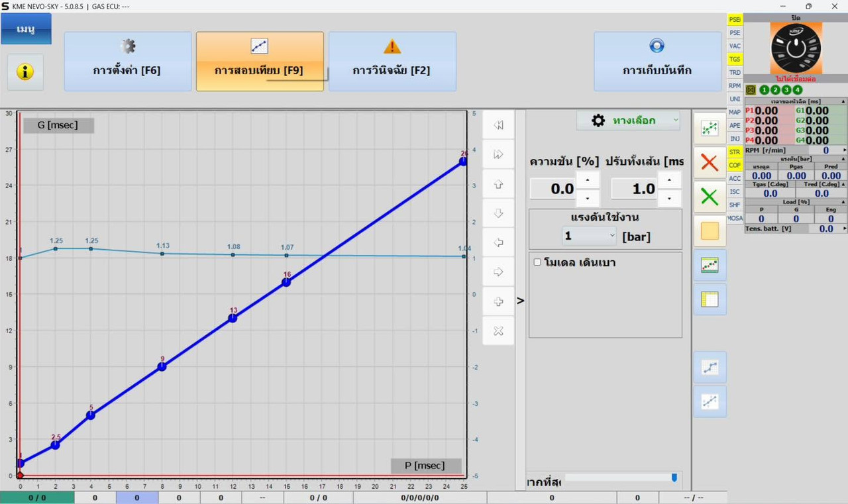Toggle the RPM indicator tab
848x504 pixels.
point(735,85)
